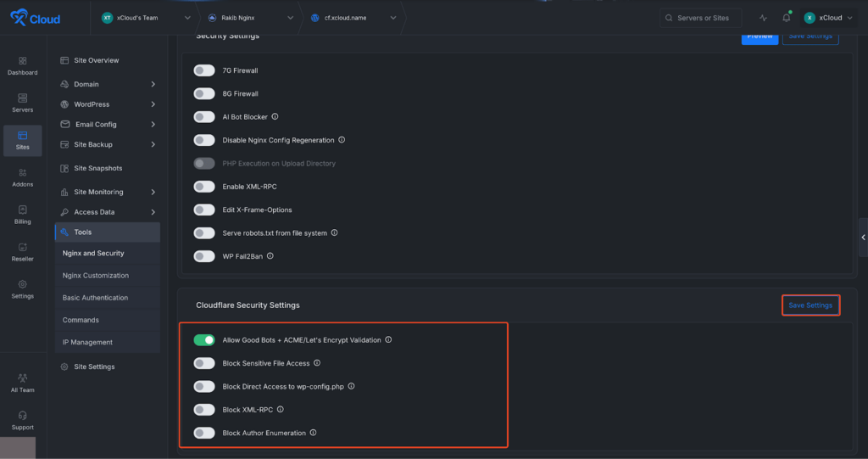This screenshot has height=459, width=868.
Task: Open the Dashboard icon in left rail
Action: pyautogui.click(x=23, y=65)
